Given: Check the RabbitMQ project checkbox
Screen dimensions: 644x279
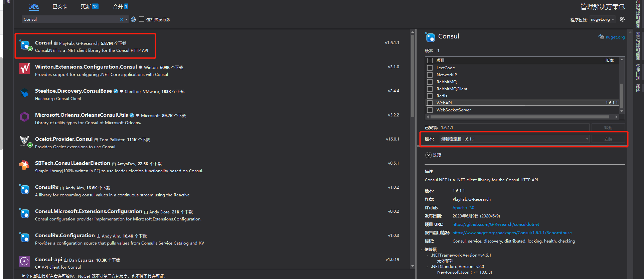Looking at the screenshot, I should [430, 82].
